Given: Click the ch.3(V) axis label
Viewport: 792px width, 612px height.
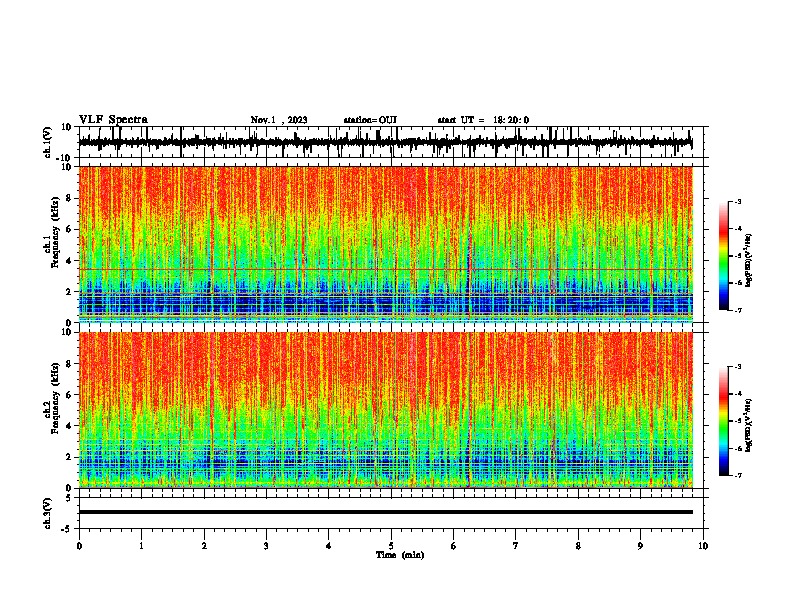Looking at the screenshot, I should pyautogui.click(x=48, y=513).
